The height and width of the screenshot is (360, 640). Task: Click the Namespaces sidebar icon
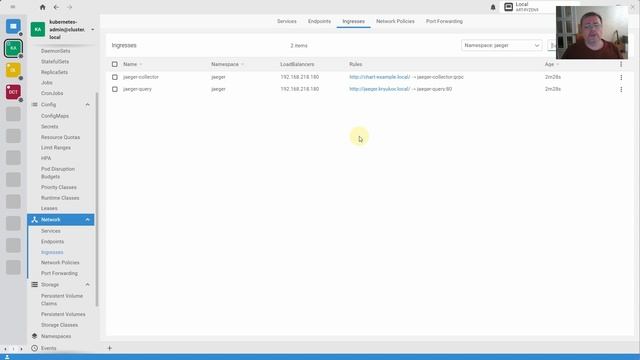click(x=35, y=336)
